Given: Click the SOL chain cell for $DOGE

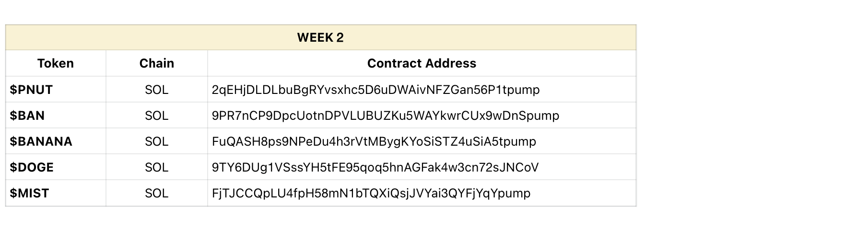Looking at the screenshot, I should (157, 167).
